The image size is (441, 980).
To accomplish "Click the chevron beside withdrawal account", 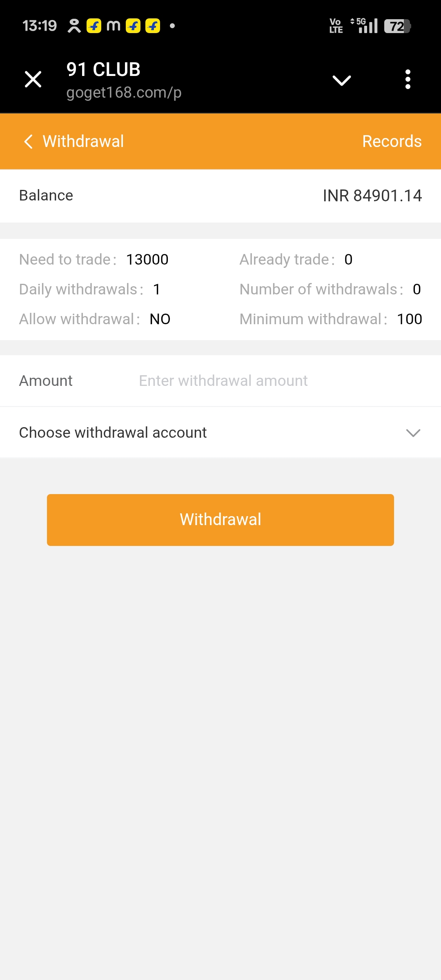I will [x=413, y=433].
